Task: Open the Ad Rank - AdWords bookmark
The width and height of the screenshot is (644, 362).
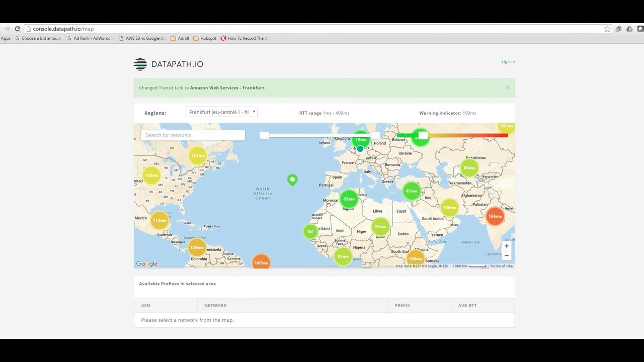Action: point(90,38)
